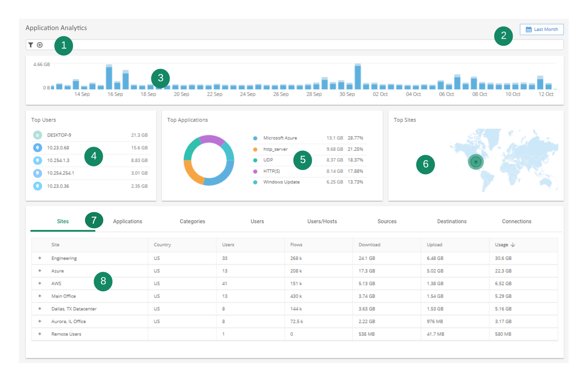The width and height of the screenshot is (588, 382).
Task: Expand the Engineering site row
Action: click(40, 258)
